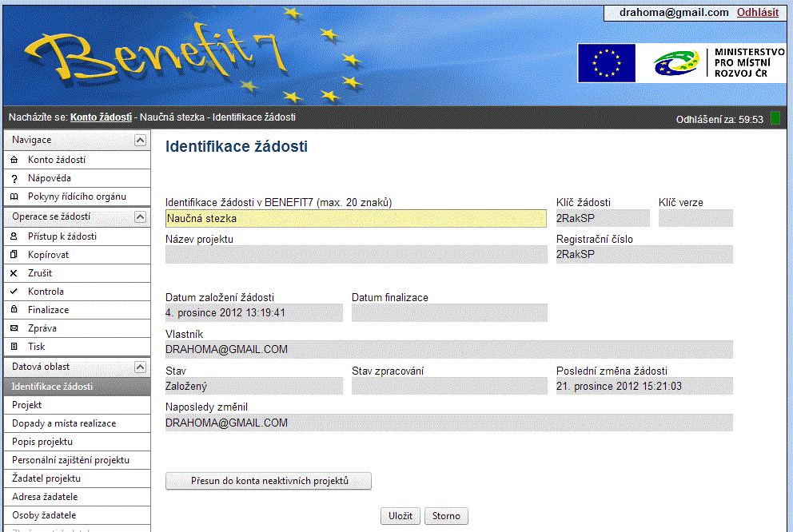Collapse the Operace se žádostí section

[x=140, y=216]
